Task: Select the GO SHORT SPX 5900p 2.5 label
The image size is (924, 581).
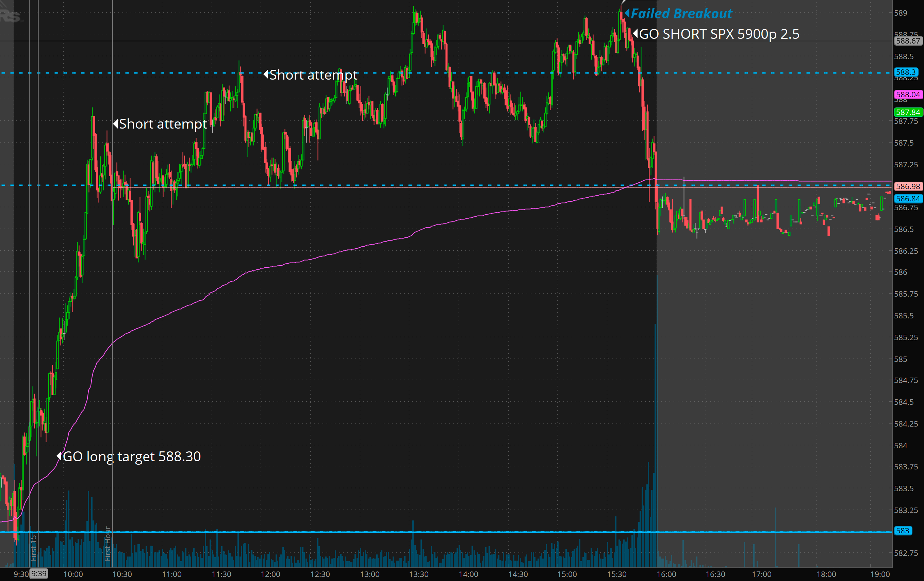Action: [719, 34]
